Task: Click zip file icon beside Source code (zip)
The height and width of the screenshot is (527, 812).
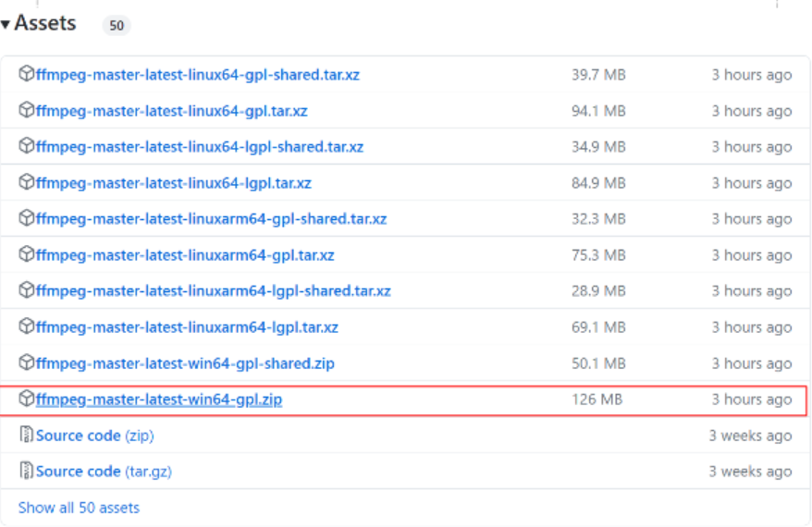Action: 26,435
